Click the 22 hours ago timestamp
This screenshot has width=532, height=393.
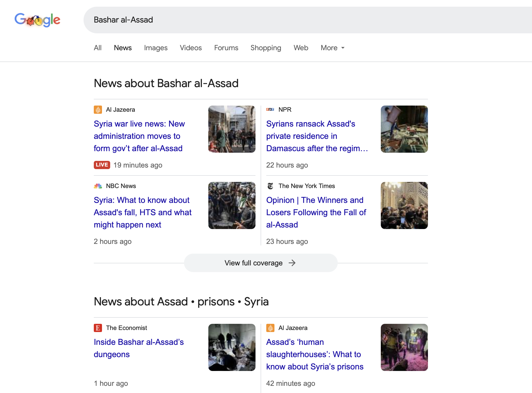287,165
